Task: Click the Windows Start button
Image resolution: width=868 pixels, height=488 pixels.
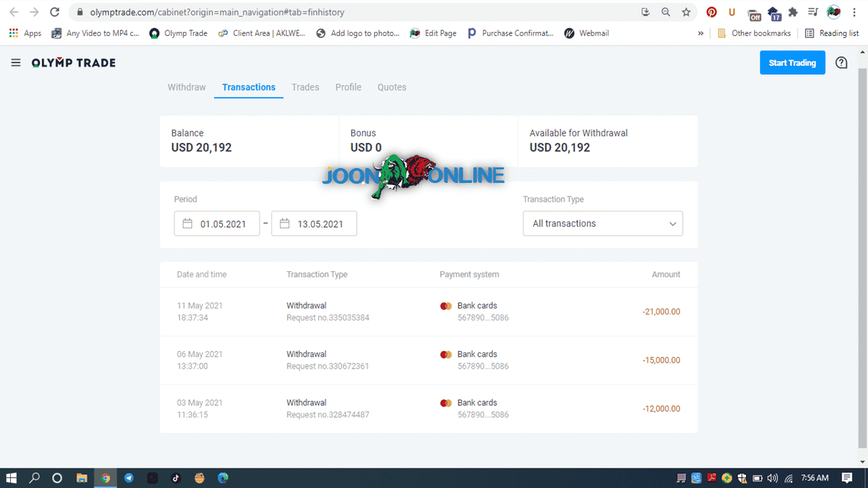Action: point(12,478)
